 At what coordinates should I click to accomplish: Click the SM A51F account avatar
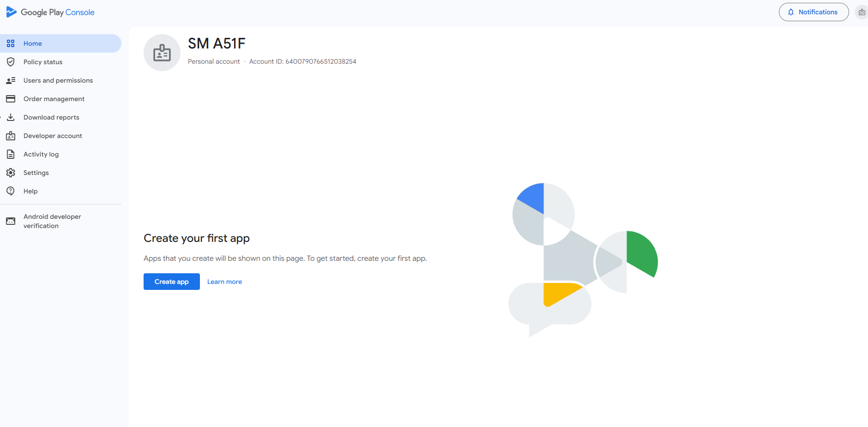point(162,53)
